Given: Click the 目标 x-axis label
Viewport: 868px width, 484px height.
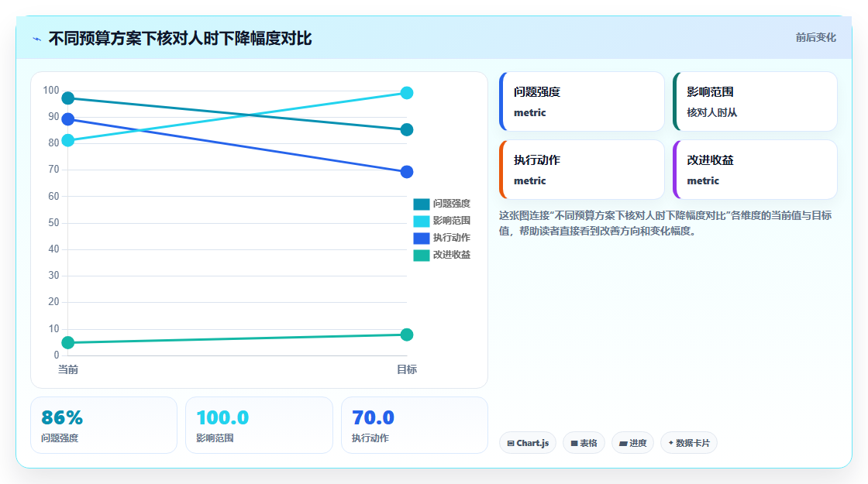Looking at the screenshot, I should point(407,369).
